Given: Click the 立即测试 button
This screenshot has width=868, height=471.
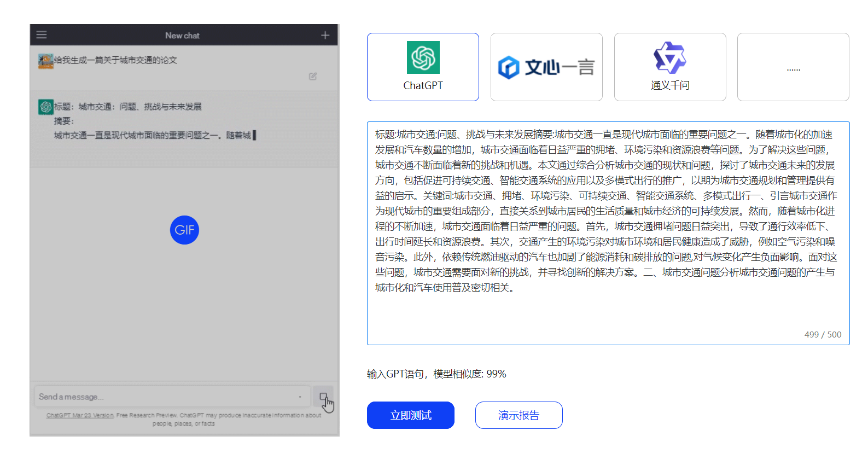Looking at the screenshot, I should point(411,415).
